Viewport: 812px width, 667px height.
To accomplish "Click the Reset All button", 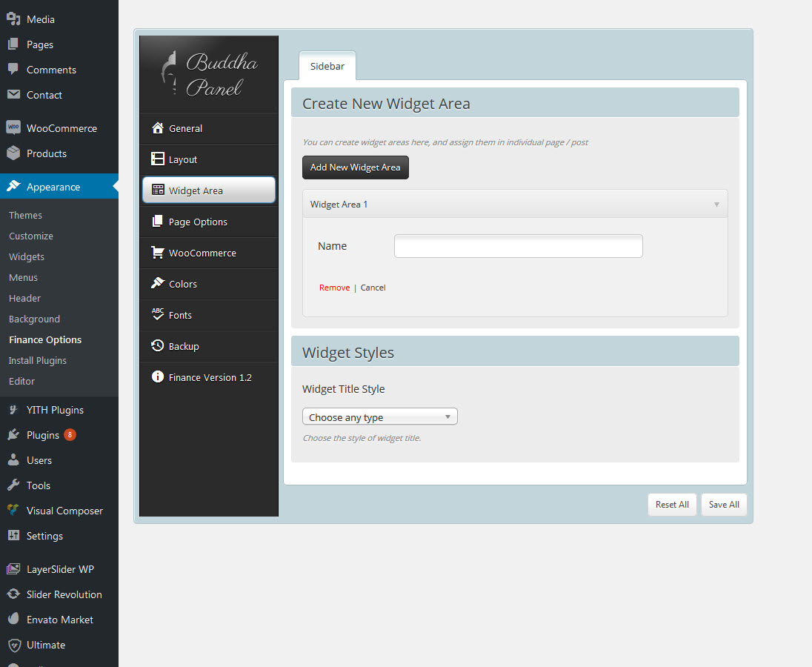I will point(671,505).
